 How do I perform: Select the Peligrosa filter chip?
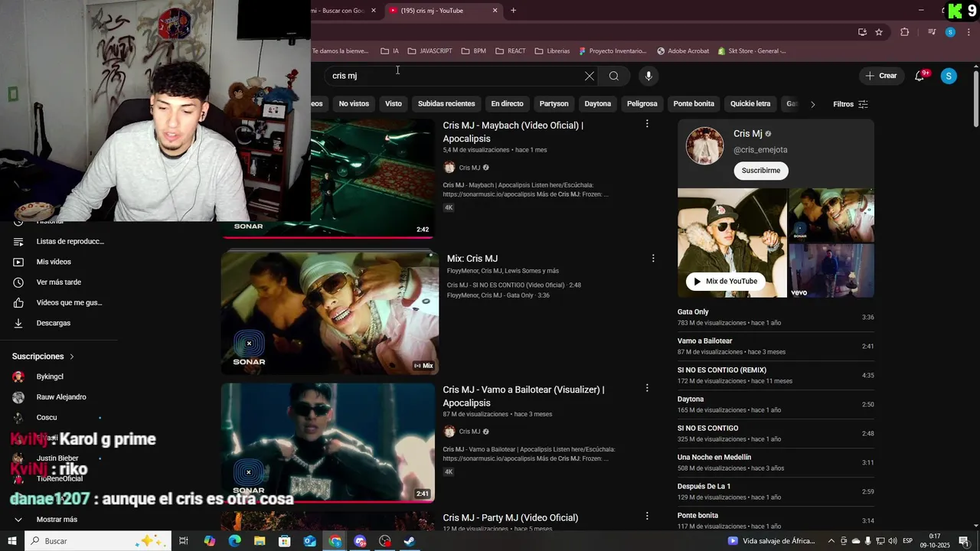[x=642, y=103]
